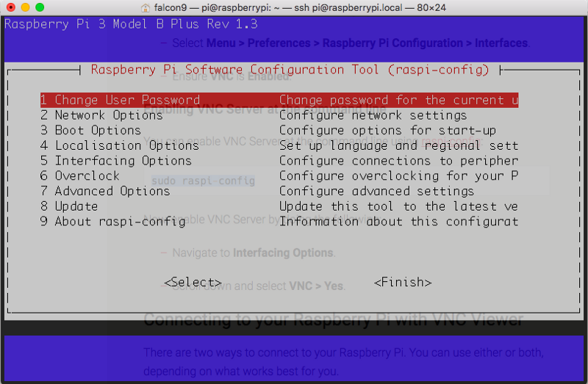Screen dimensions: 588x384
Task: Click the red close window button
Action: point(10,7)
